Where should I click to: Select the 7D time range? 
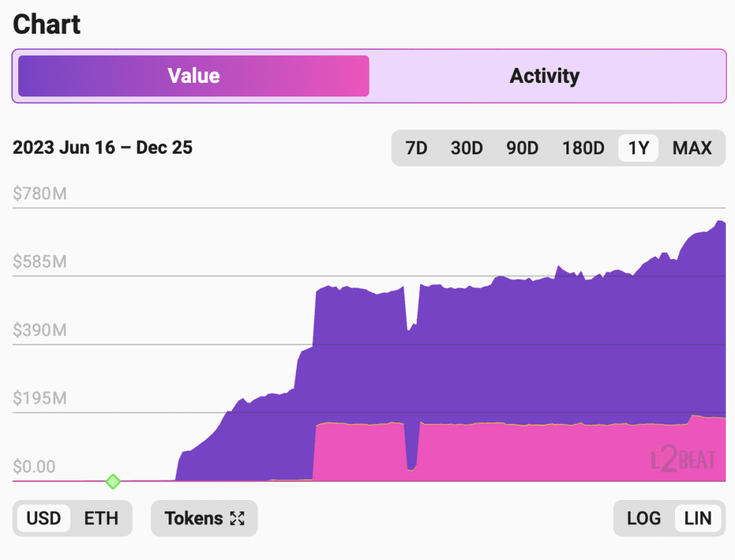[x=416, y=148]
